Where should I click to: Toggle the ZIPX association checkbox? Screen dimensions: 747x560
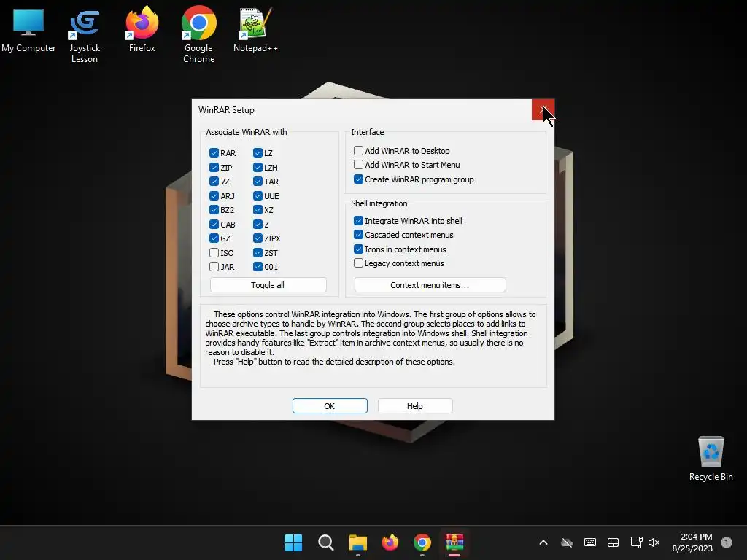258,238
